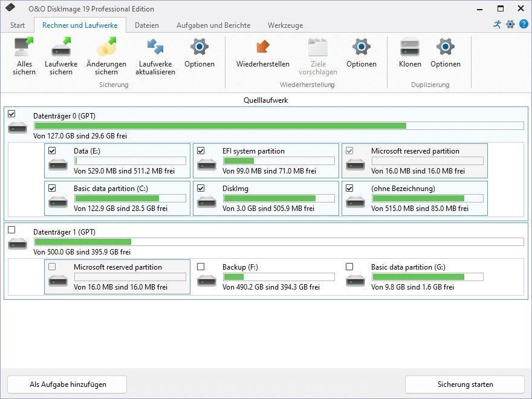This screenshot has width=532, height=399.
Task: Click the Datenträger 0 drive icon
Action: (18, 128)
